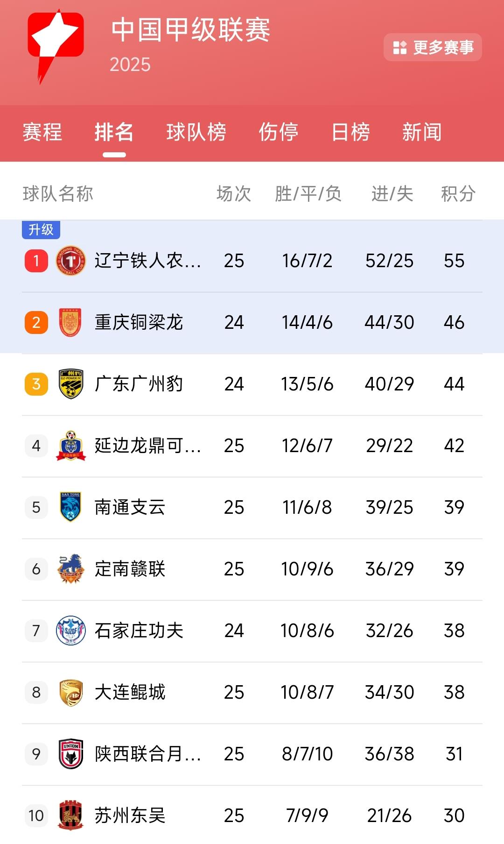Tap the 定南赣联 club crest
This screenshot has width=504, height=844.
click(71, 569)
